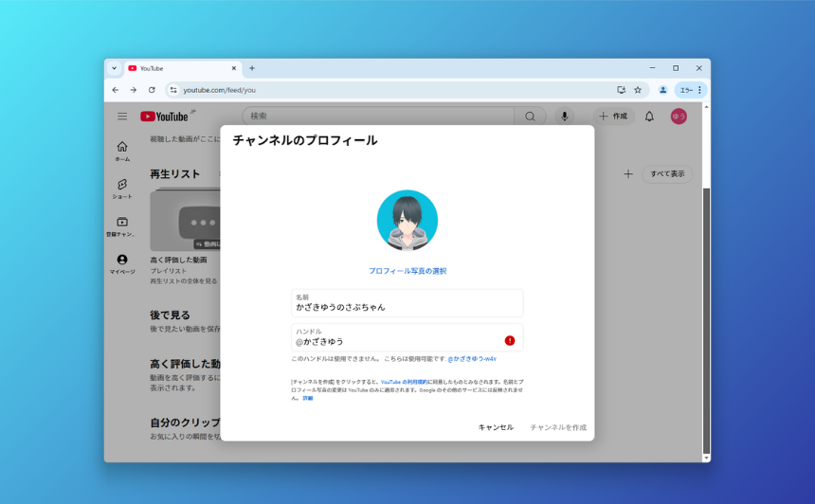Open ショート in sidebar
The height and width of the screenshot is (504, 815).
point(122,189)
